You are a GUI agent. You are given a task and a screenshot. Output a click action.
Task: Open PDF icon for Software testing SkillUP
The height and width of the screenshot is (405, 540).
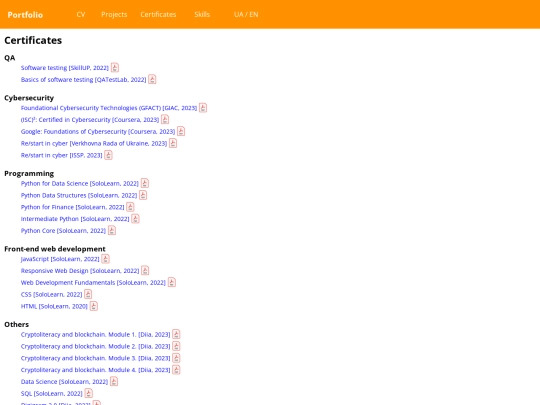pos(115,68)
